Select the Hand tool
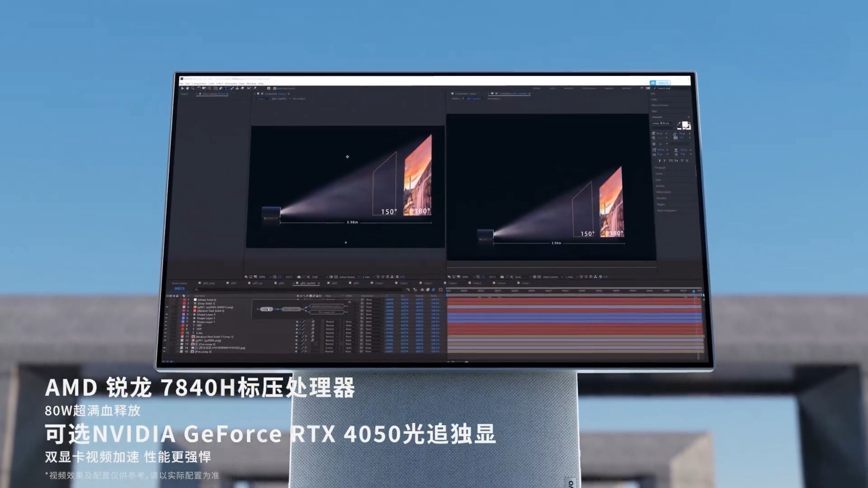The width and height of the screenshot is (868, 488). click(x=187, y=88)
